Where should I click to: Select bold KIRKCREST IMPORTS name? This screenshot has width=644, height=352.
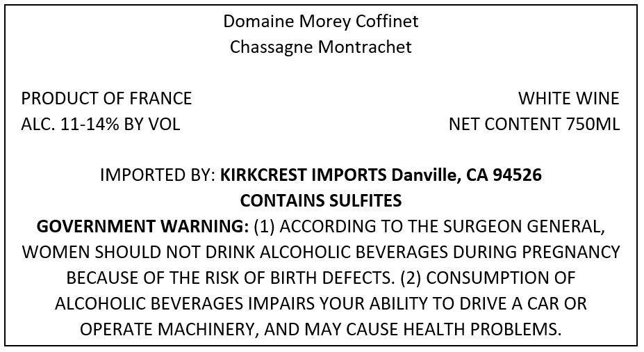[x=304, y=175]
